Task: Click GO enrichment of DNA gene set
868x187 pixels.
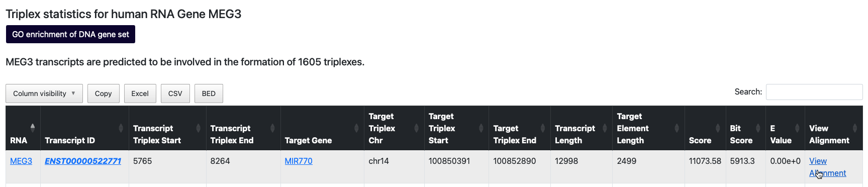Action: point(70,34)
